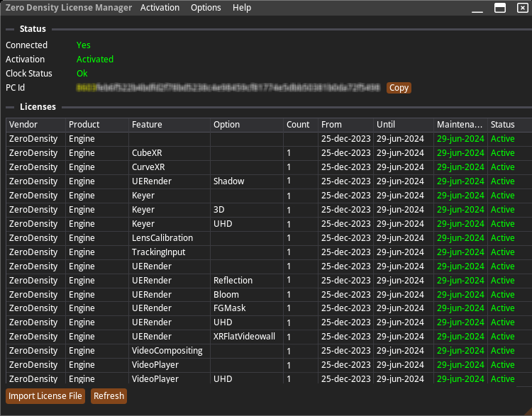Viewport: 532px width, 416px height.
Task: Minimize the License Manager window
Action: [477, 8]
